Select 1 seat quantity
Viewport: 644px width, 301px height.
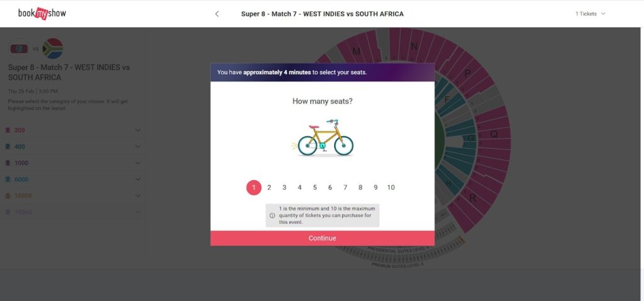253,187
